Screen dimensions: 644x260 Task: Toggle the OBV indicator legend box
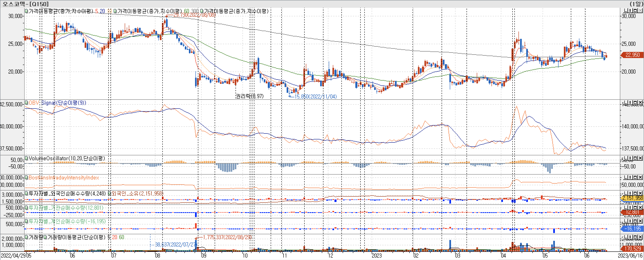click(x=26, y=103)
